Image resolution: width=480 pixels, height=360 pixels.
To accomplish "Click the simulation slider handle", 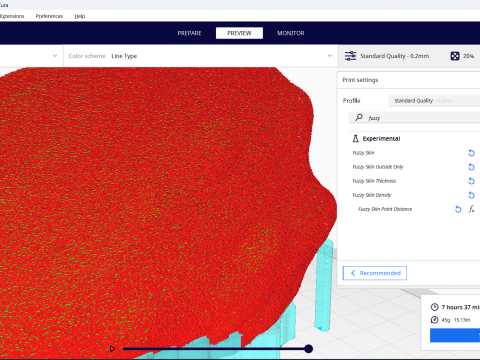I will point(309,349).
